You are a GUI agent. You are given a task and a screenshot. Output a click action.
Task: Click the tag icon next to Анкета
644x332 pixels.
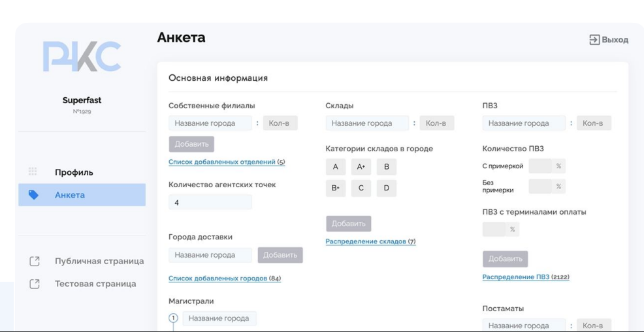(33, 194)
